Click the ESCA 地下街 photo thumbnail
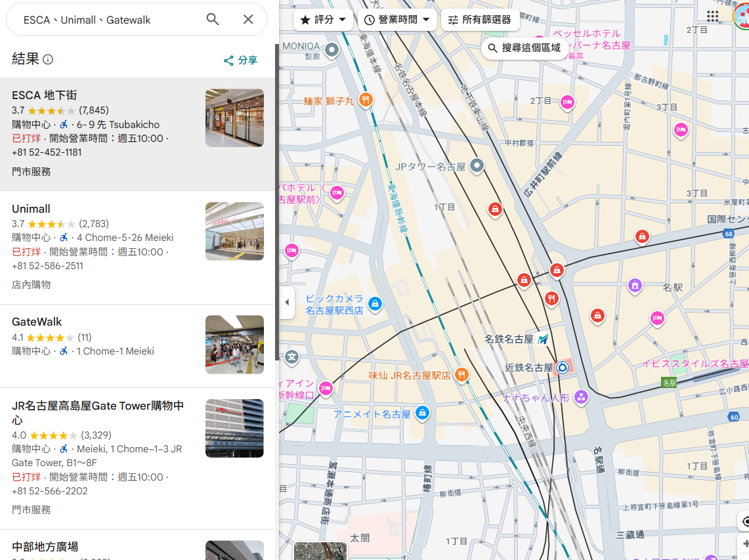The width and height of the screenshot is (749, 560). coord(234,118)
